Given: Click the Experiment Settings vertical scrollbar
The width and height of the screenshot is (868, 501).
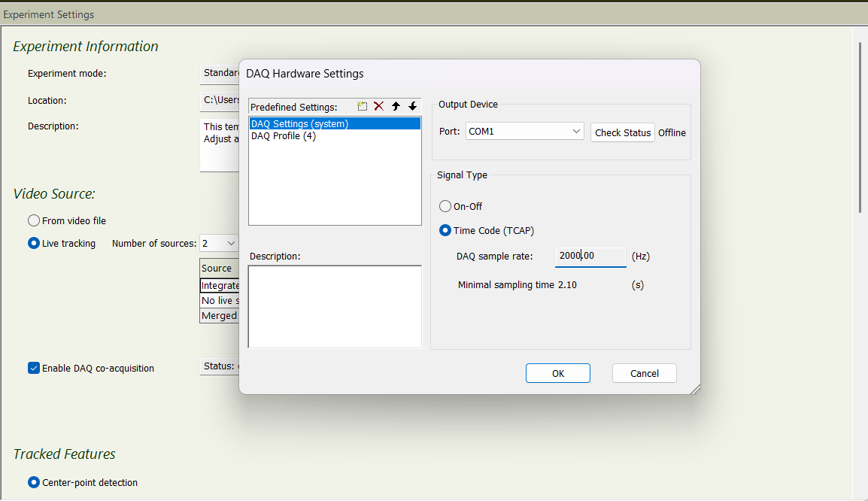Looking at the screenshot, I should 860,128.
